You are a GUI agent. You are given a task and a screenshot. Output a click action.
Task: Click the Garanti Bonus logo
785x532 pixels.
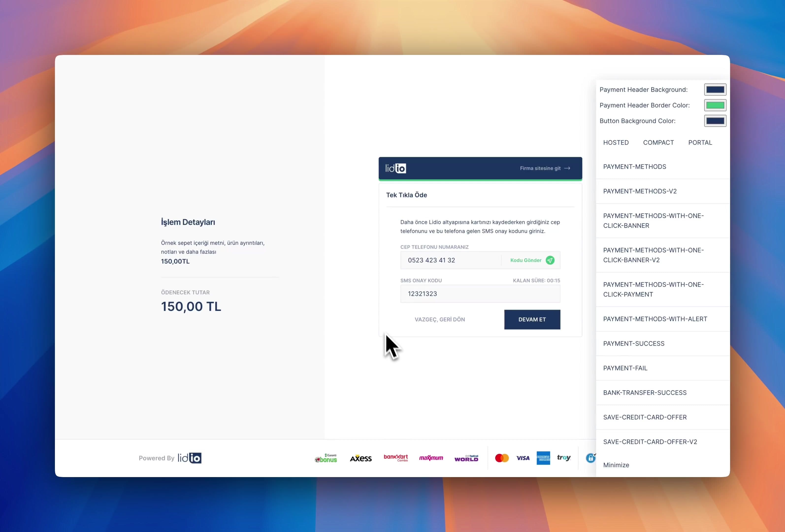coord(326,458)
